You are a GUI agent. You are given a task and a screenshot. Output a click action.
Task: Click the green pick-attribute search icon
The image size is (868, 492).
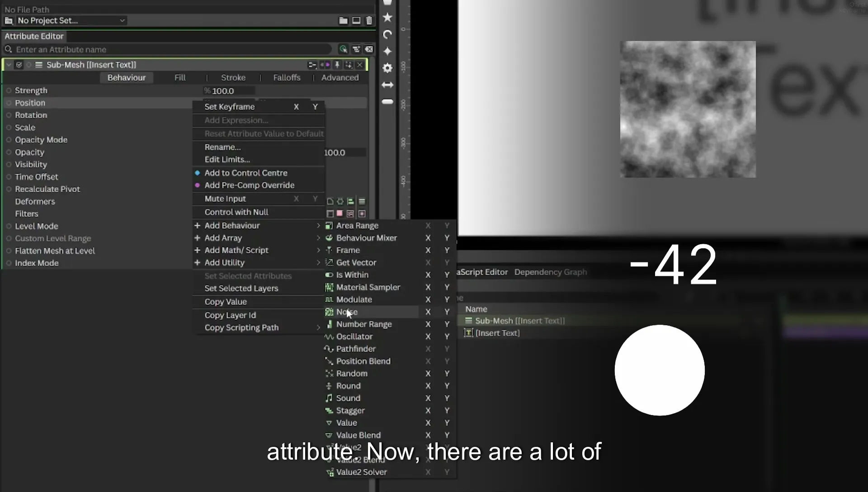pos(343,49)
